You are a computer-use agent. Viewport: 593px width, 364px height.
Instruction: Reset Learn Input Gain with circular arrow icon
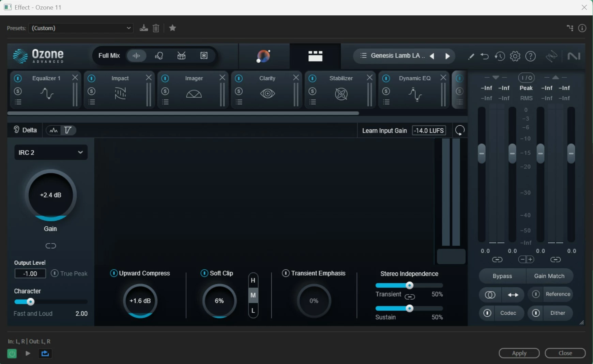(x=460, y=130)
